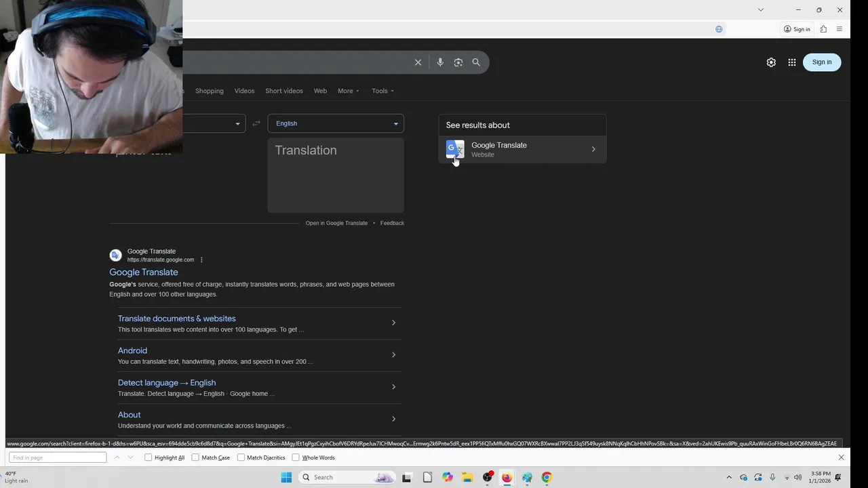This screenshot has width=868, height=488.
Task: Click the volume icon in system tray
Action: [797, 477]
